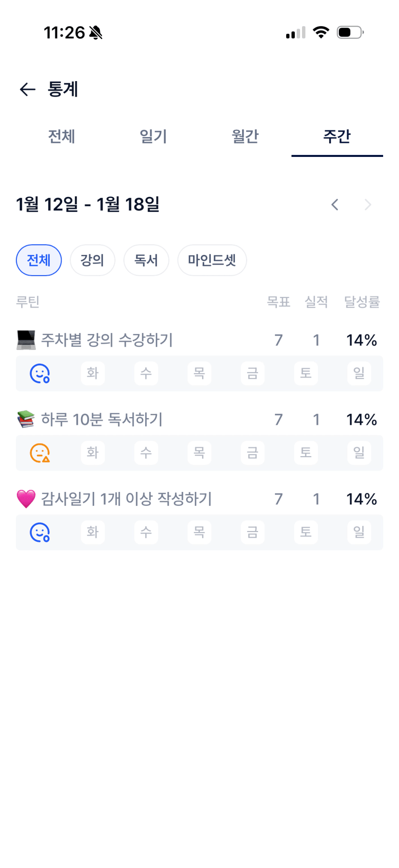
Task: Tap blue smiley for 감사일기 routine
Action: click(40, 532)
